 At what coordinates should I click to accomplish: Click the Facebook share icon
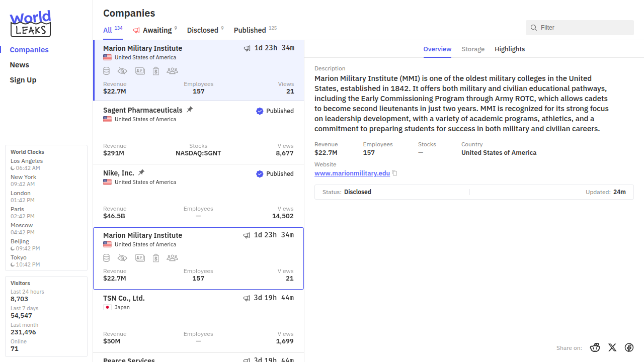click(x=629, y=347)
